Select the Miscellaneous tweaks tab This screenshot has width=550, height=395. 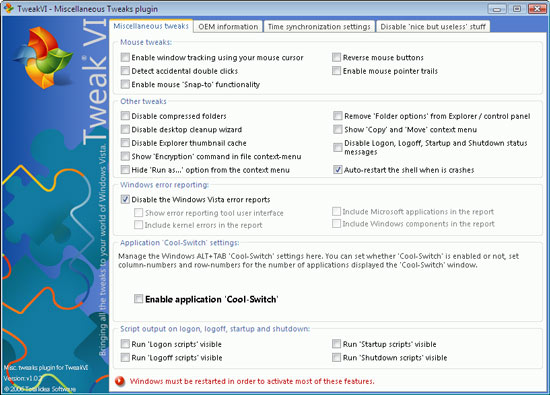tap(151, 26)
